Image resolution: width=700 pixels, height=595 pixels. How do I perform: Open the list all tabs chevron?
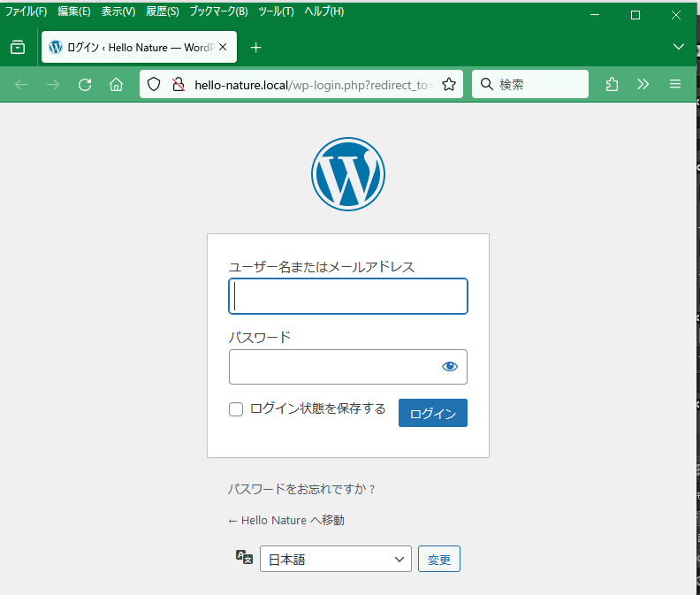tap(679, 47)
